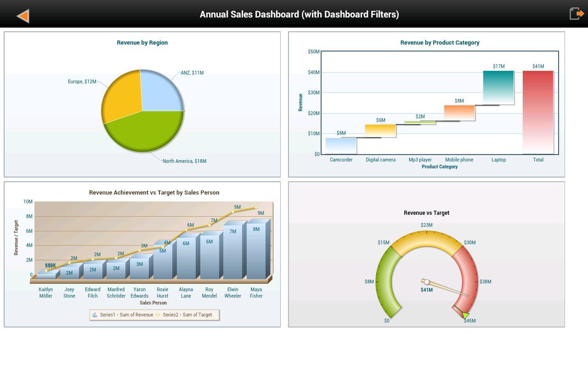The width and height of the screenshot is (588, 368).
Task: Click the 'Annual Sales Dashboard' title bar
Action: [x=299, y=14]
